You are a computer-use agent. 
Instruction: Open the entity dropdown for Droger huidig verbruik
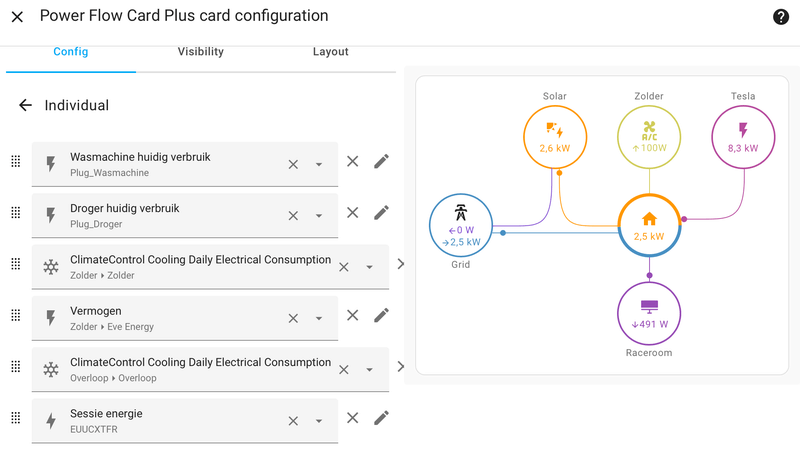tap(318, 216)
